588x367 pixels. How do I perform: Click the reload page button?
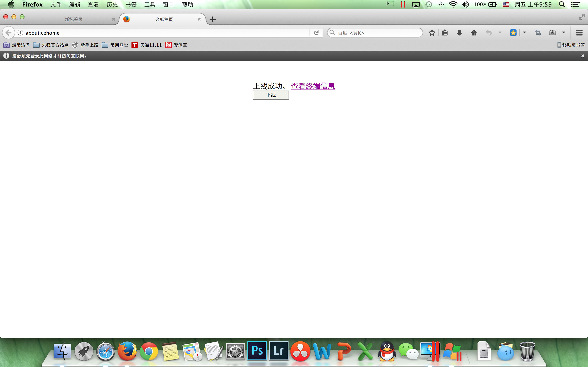[x=316, y=33]
